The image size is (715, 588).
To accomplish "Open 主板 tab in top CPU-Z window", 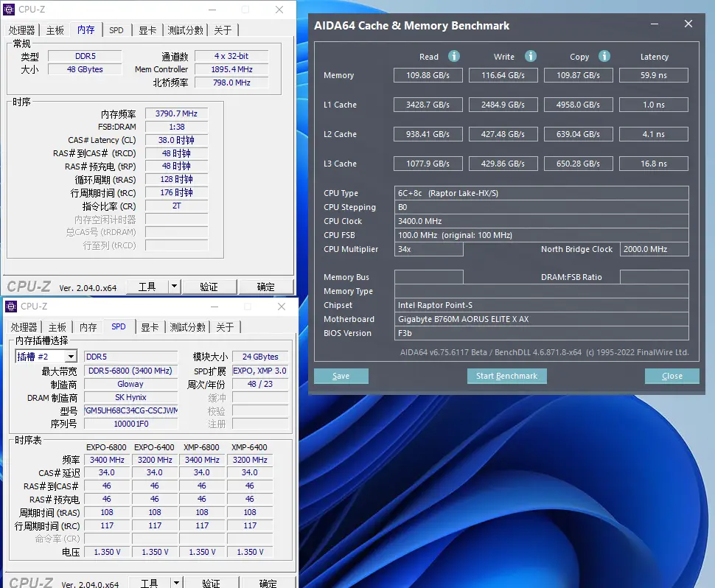I will pyautogui.click(x=55, y=30).
